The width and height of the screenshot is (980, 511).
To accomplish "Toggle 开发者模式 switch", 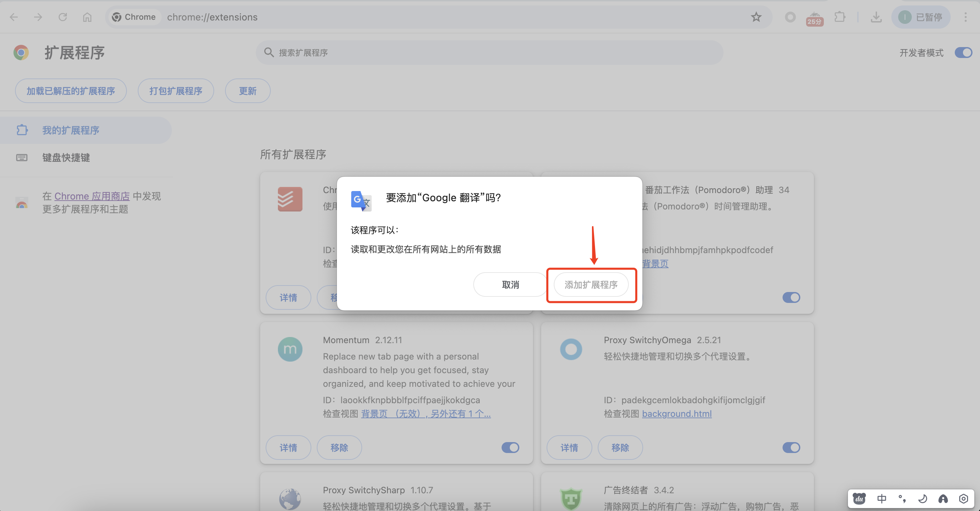I will 963,53.
